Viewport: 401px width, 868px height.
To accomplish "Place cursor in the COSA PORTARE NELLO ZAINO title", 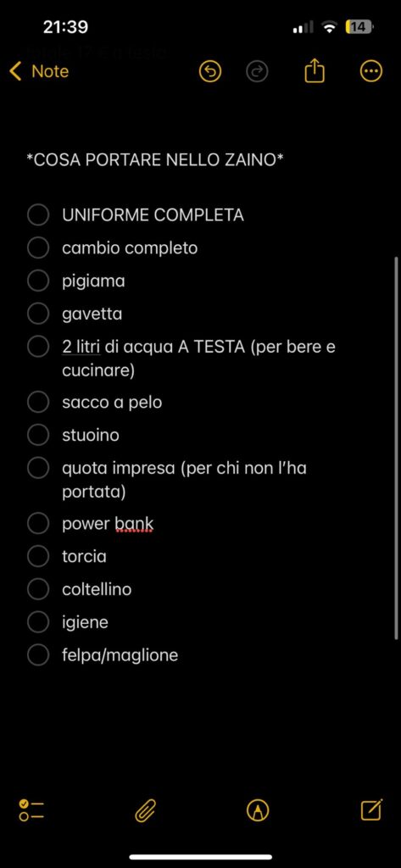I will pos(155,160).
